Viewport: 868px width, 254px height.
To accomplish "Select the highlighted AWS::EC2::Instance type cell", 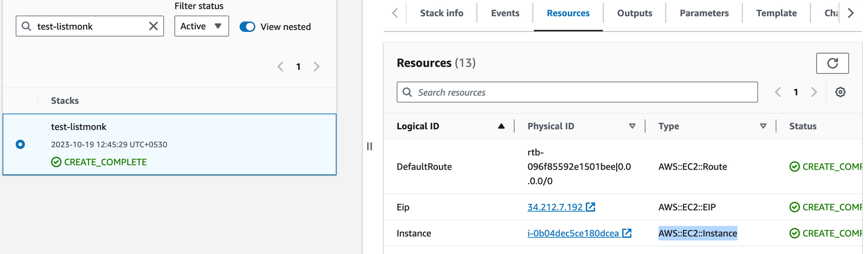I will pos(698,233).
